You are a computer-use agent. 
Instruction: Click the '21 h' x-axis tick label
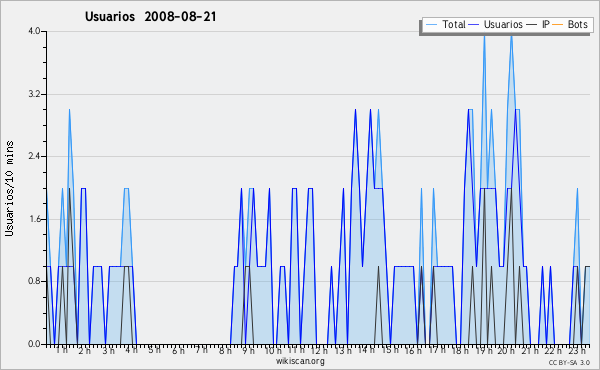[x=530, y=350]
